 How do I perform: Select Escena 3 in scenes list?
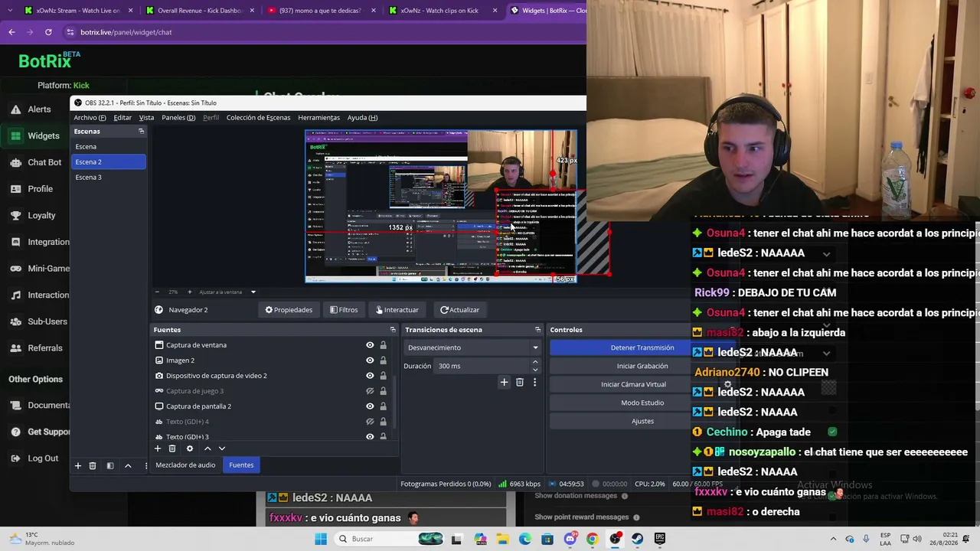[108, 177]
